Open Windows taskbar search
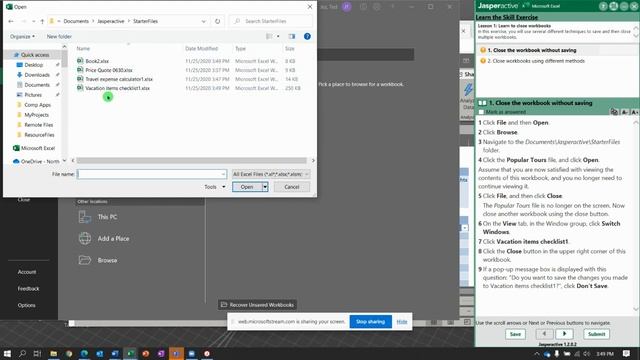 22,353
